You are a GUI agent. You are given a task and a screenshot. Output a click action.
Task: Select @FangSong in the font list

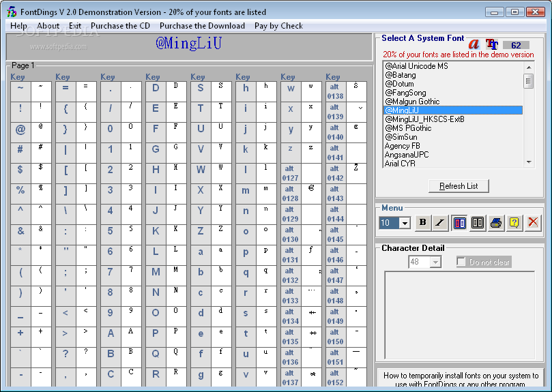tap(453, 93)
